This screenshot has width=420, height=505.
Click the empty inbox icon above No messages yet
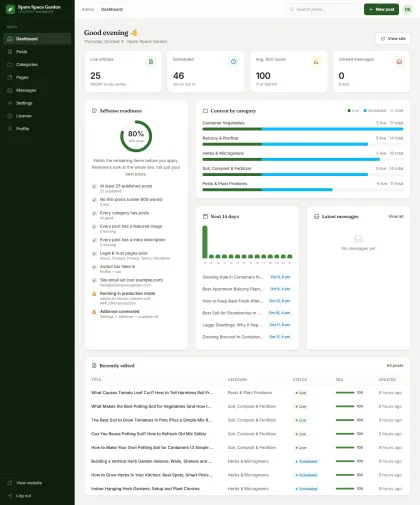tap(358, 239)
